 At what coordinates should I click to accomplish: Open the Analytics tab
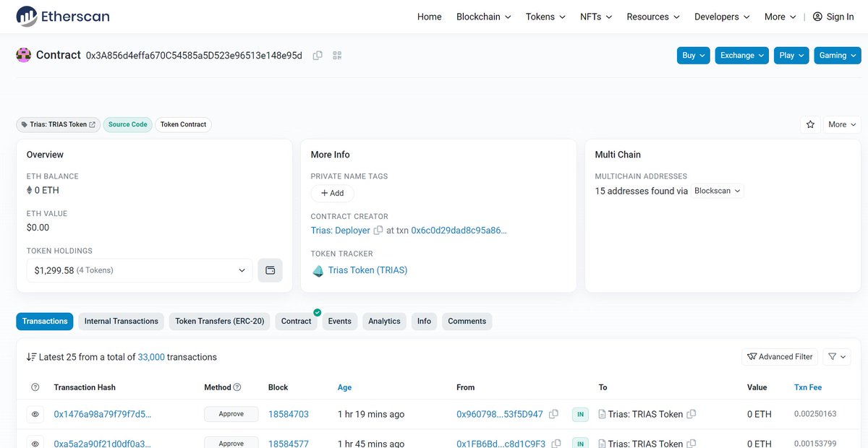(384, 321)
